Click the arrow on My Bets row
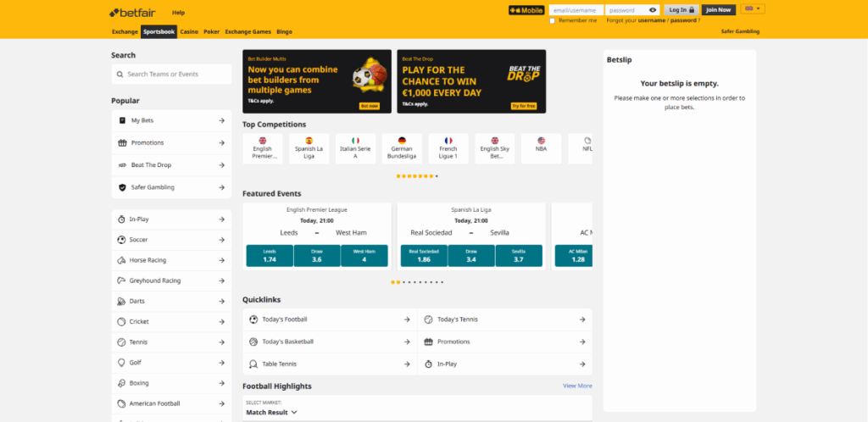Screen dimensions: 868x422 click(221, 120)
